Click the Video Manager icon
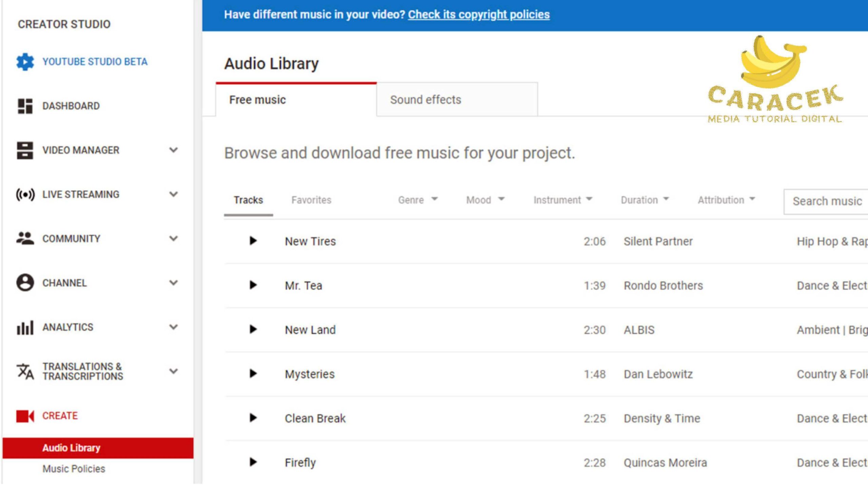Screen dimensions: 868x488 coord(25,150)
